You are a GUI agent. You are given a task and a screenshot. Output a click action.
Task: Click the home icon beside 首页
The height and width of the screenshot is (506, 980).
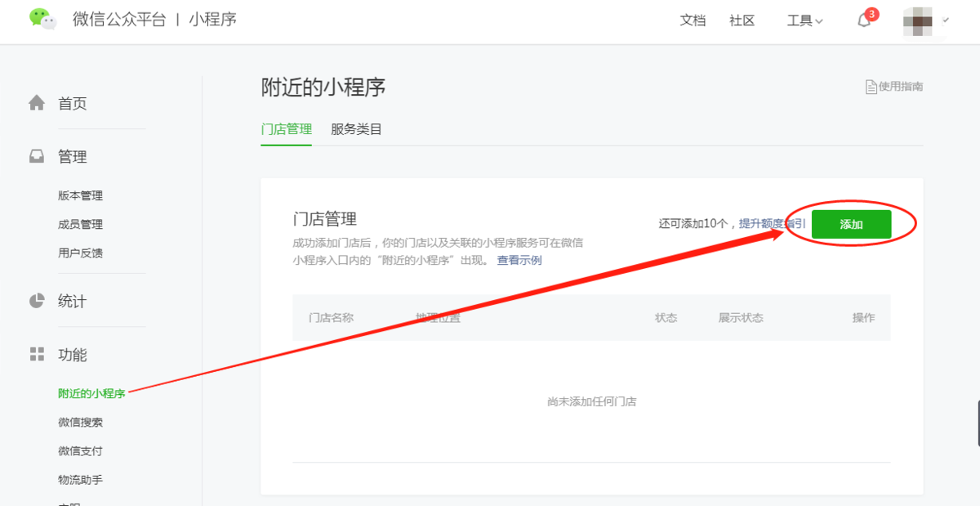click(37, 103)
